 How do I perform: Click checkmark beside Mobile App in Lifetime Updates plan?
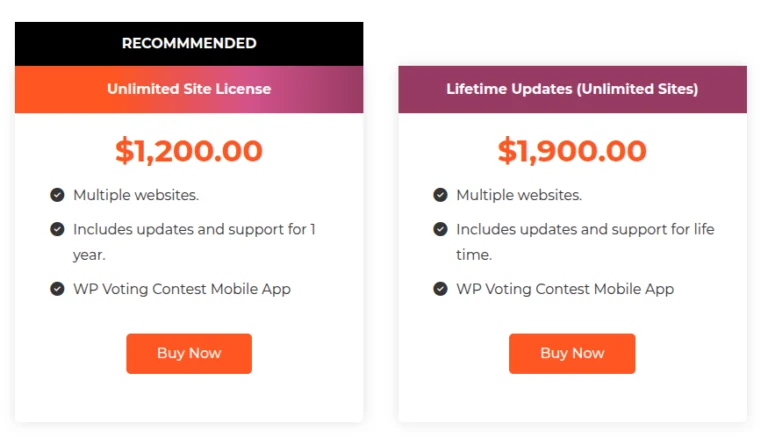[440, 289]
